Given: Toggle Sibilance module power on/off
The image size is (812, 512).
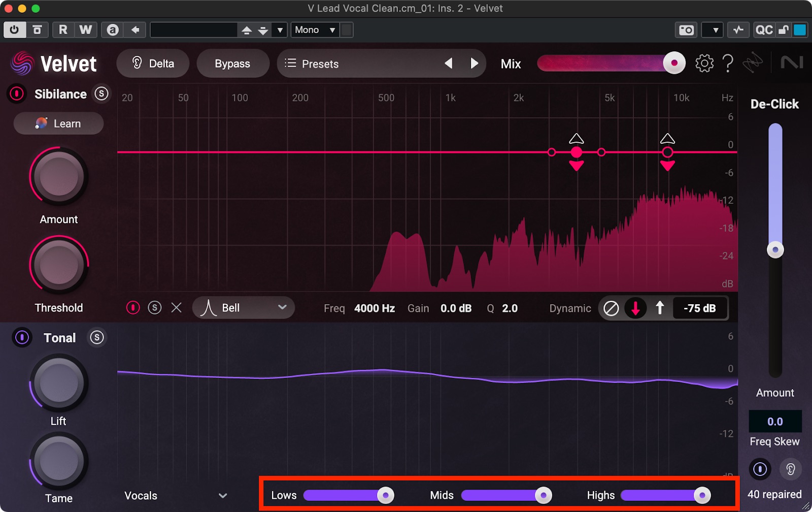Looking at the screenshot, I should pos(17,94).
